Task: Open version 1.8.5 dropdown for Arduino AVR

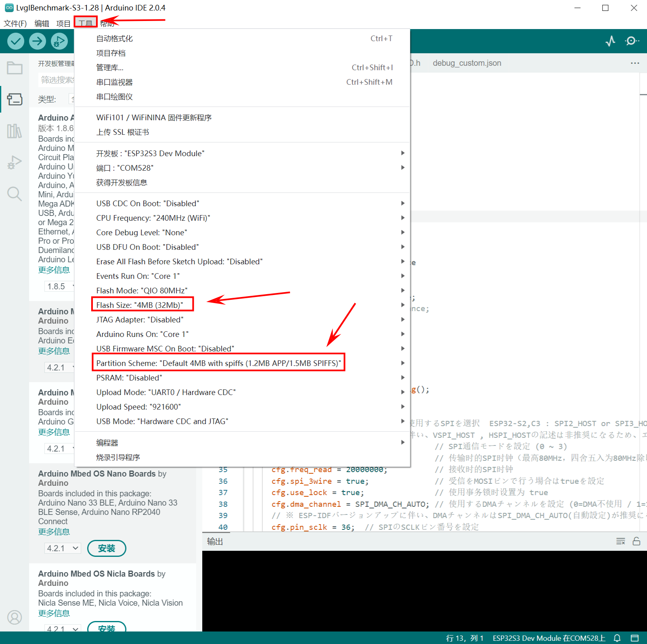Action: coord(59,286)
